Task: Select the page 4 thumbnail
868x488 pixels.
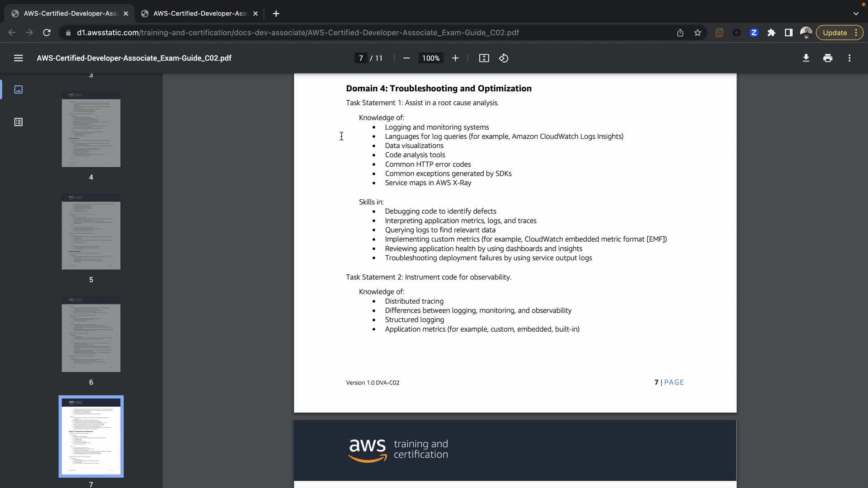Action: 91,129
